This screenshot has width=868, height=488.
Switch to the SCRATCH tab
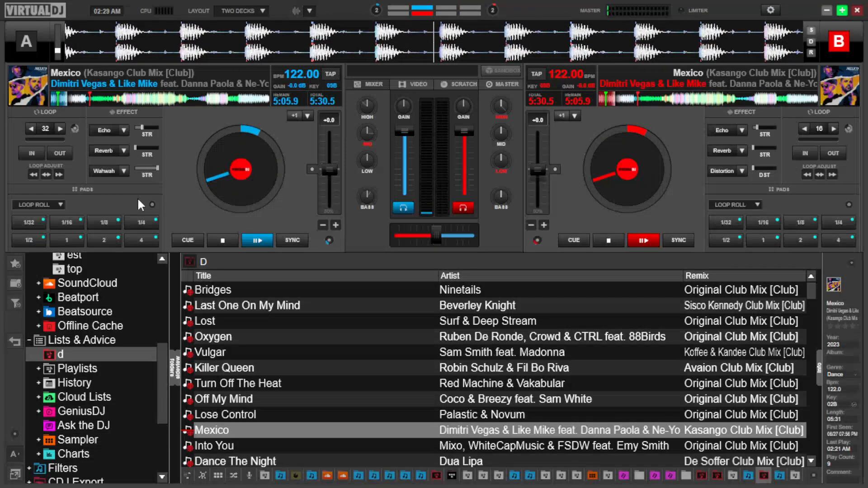458,84
